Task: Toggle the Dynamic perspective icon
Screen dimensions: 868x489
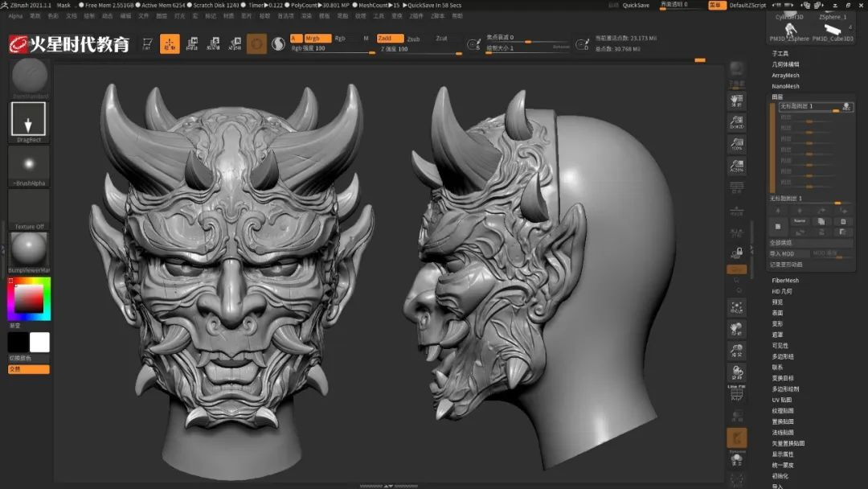Action: [x=736, y=459]
